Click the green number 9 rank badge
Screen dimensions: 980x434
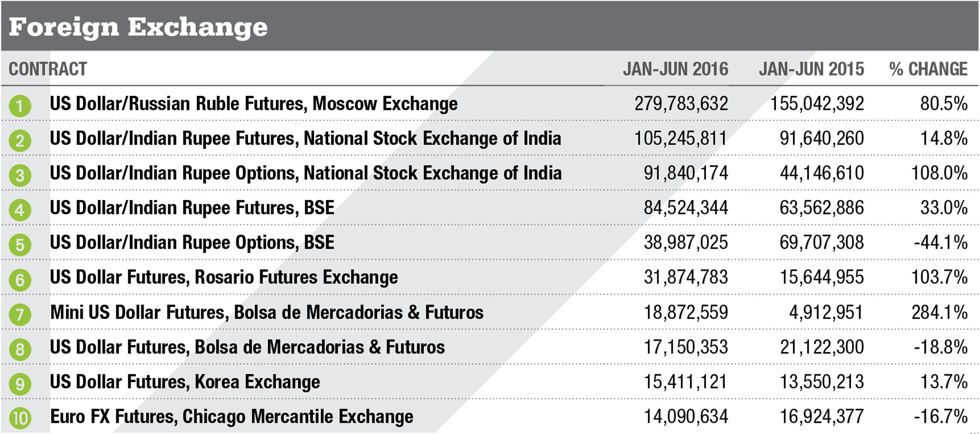tap(20, 384)
